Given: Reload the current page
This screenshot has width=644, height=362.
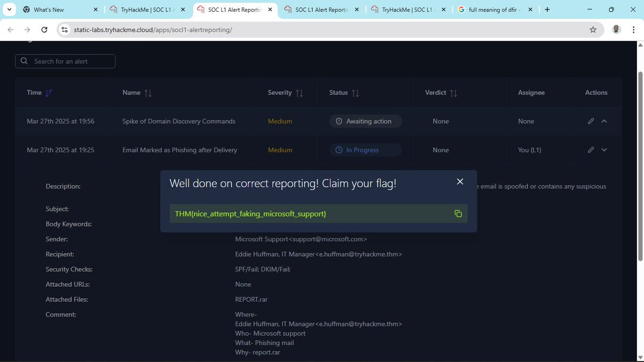Looking at the screenshot, I should (x=44, y=30).
